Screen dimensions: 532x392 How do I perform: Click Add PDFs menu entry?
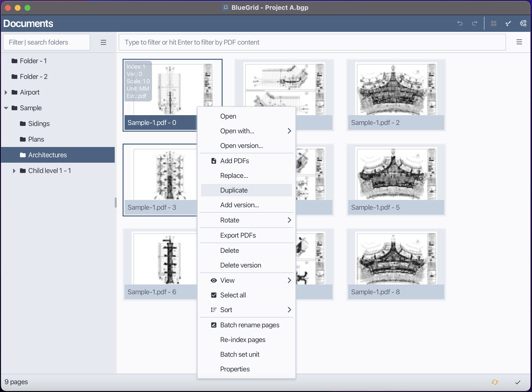coord(234,161)
